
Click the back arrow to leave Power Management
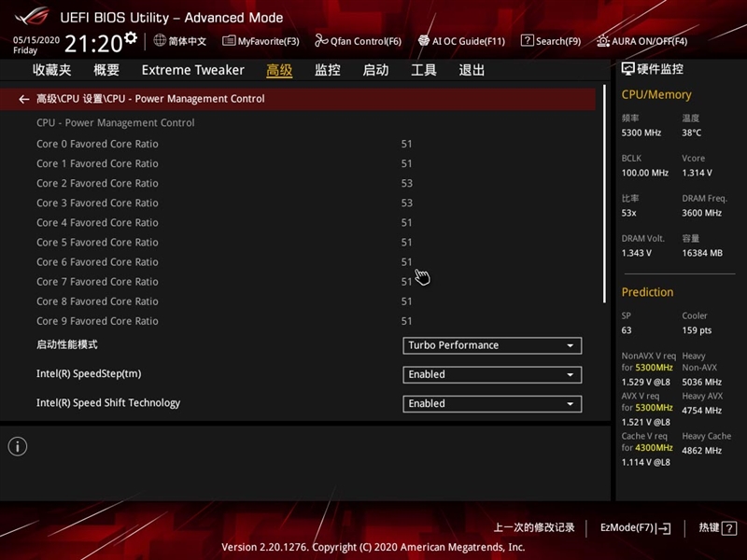[23, 98]
